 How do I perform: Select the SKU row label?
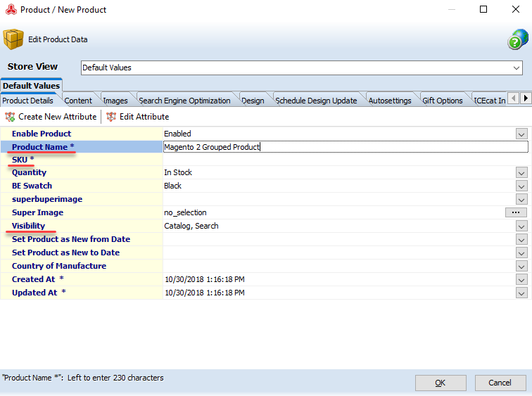pyautogui.click(x=23, y=160)
